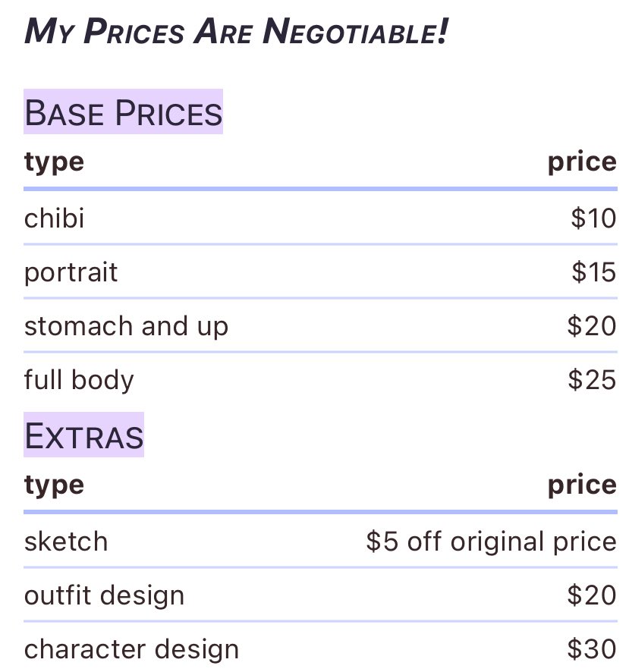The height and width of the screenshot is (672, 629).
Task: Select the 'stomach and up' row label
Action: click(126, 327)
